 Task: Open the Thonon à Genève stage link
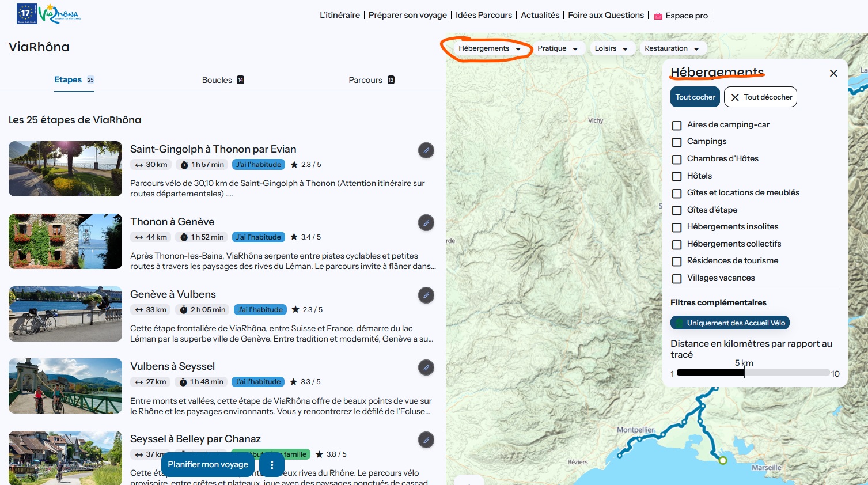point(172,222)
